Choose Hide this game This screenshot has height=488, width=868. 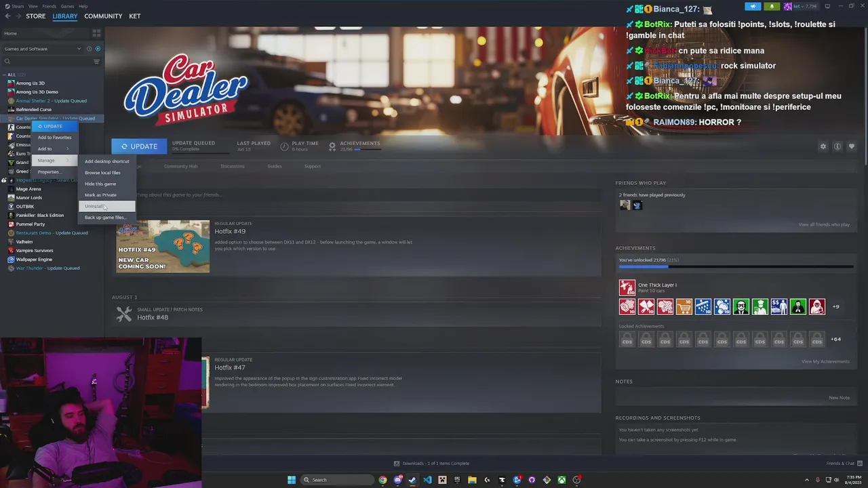107,184
